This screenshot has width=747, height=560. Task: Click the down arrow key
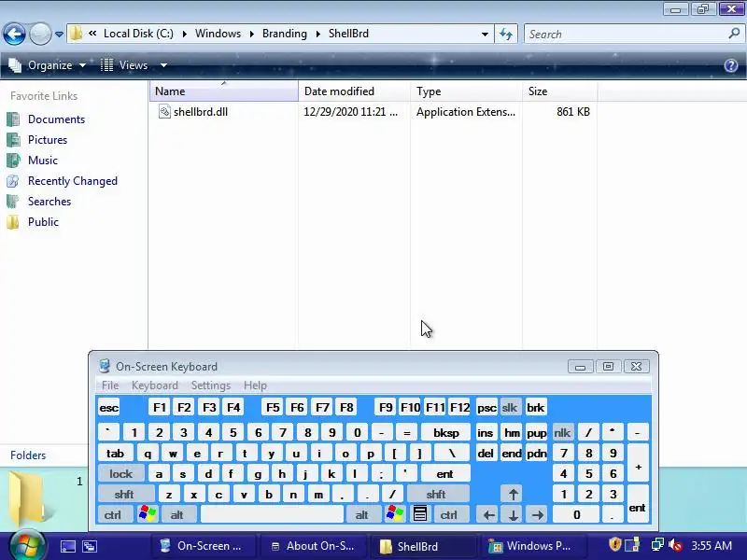pos(513,515)
